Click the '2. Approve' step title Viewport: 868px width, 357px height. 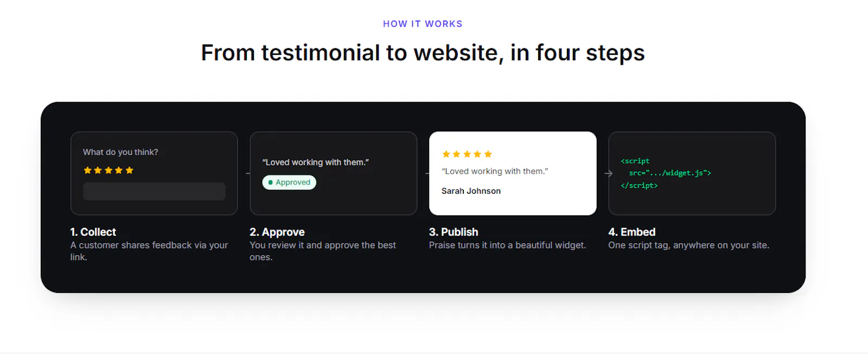pyautogui.click(x=277, y=232)
